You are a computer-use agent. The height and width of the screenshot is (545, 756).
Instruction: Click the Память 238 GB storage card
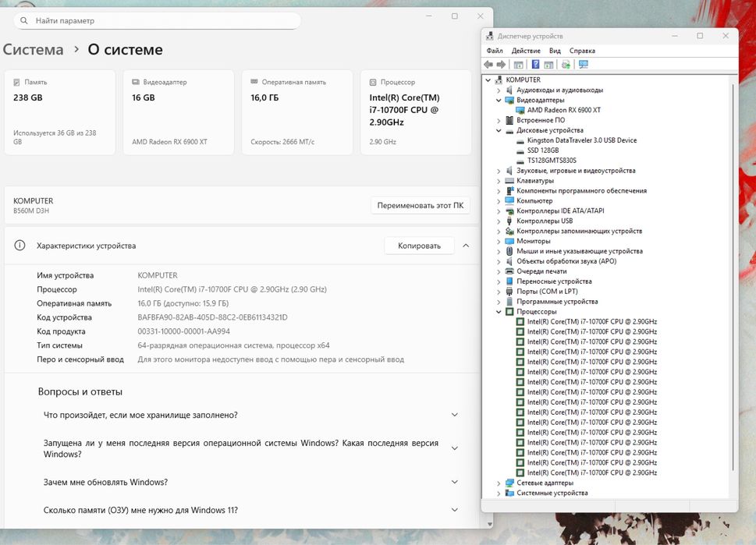(60, 112)
